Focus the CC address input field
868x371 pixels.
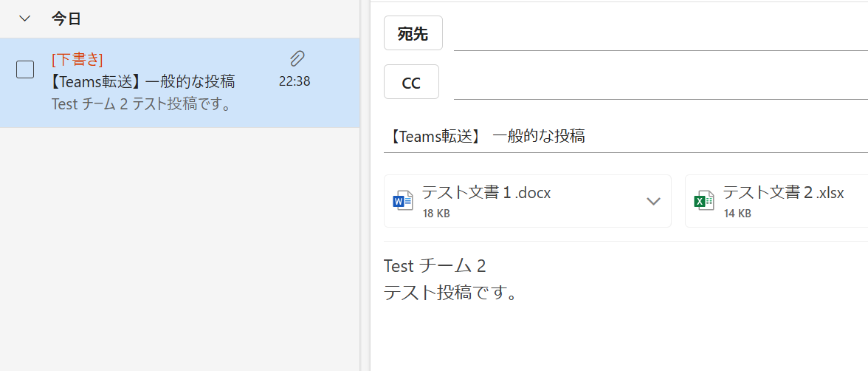click(x=661, y=84)
